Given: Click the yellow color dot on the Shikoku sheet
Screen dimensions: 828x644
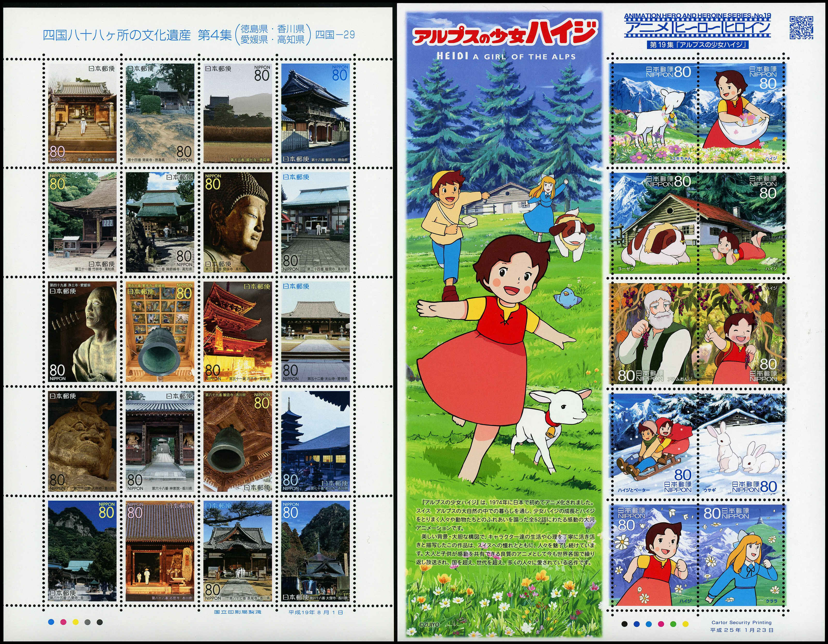Looking at the screenshot, I should [75, 622].
